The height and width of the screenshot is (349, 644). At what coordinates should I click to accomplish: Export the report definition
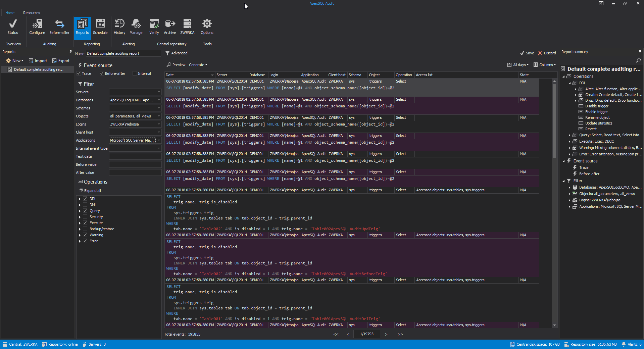61,61
